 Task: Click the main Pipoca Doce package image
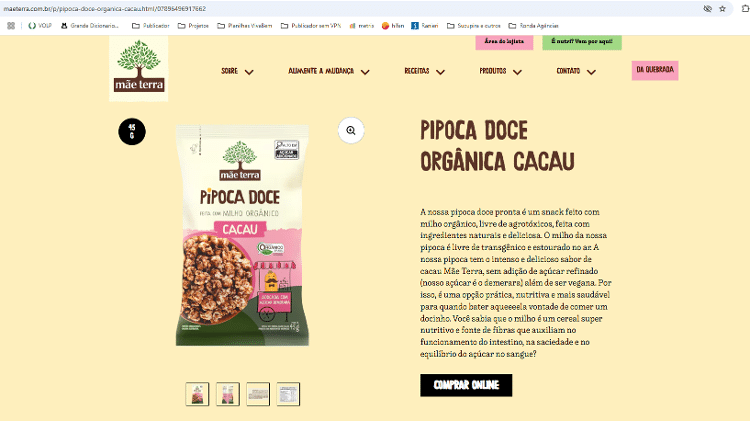[242, 235]
